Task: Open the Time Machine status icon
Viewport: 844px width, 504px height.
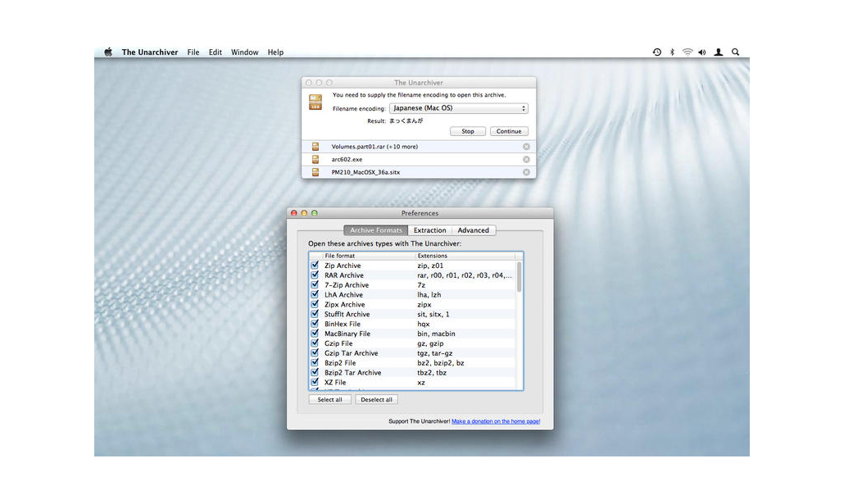Action: click(656, 52)
